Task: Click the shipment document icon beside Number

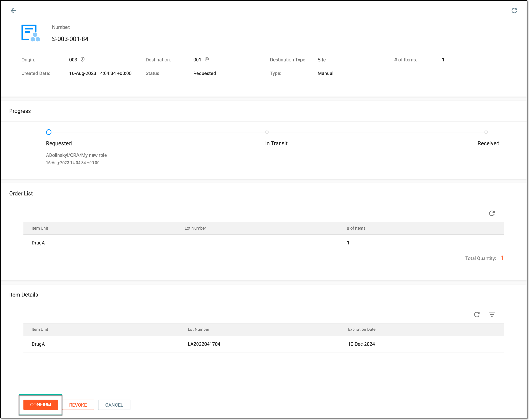Action: coord(31,33)
